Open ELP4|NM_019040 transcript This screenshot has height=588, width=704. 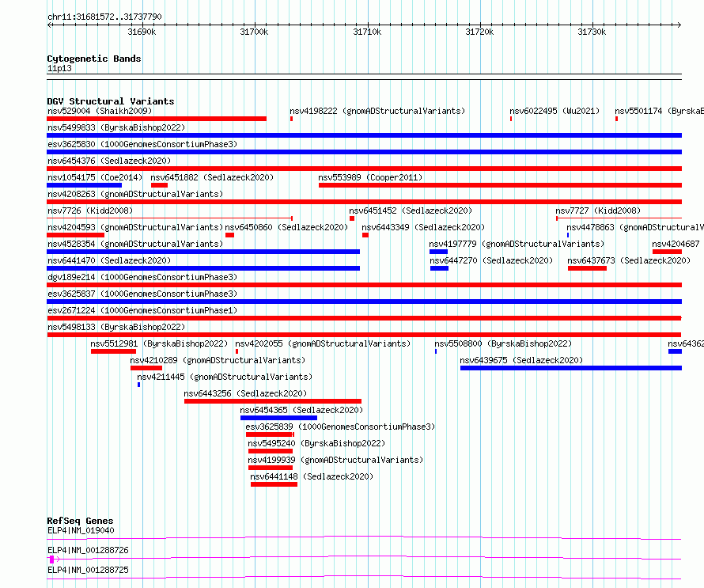(x=81, y=530)
